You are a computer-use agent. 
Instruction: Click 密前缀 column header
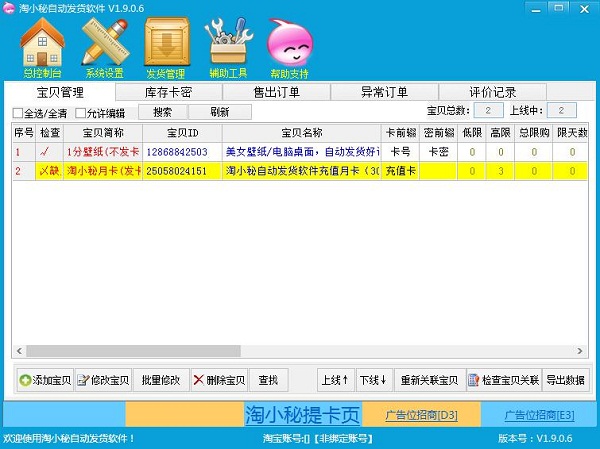coord(439,133)
